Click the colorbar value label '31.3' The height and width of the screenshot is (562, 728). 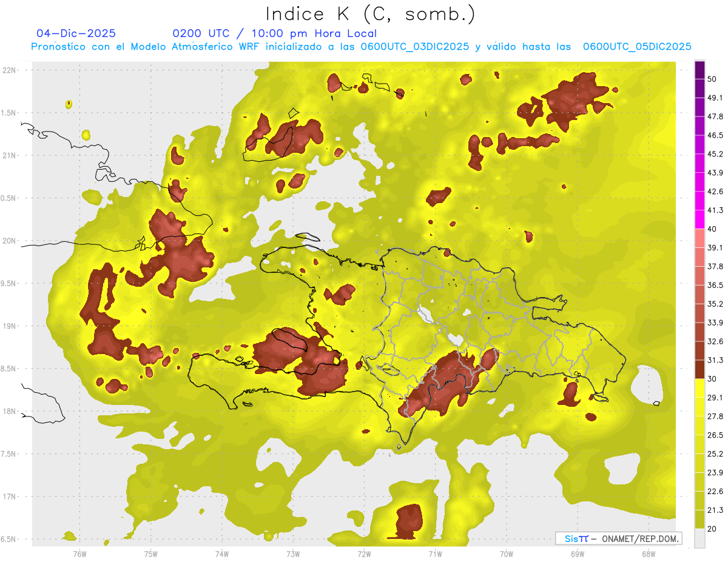(715, 360)
